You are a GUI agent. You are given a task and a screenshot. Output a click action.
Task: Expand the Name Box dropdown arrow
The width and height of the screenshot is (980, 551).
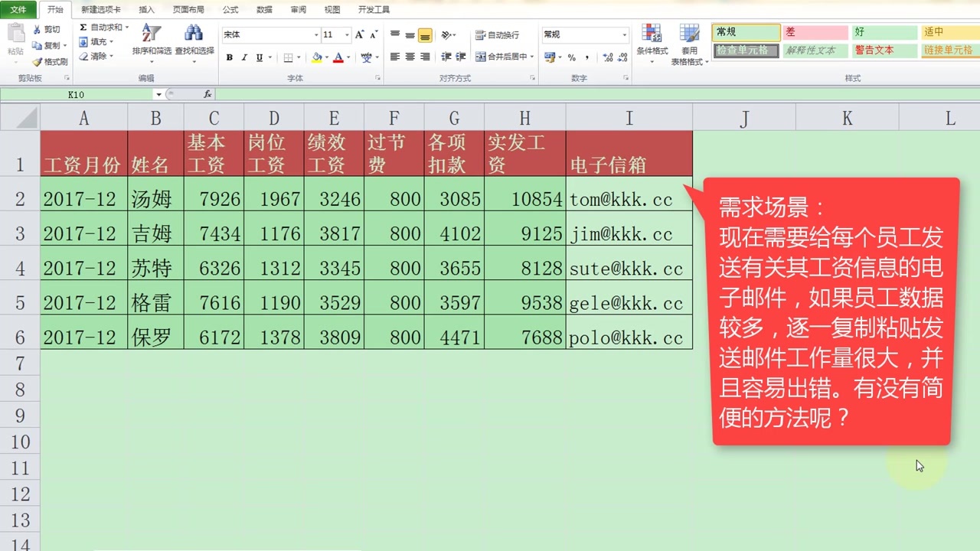[x=158, y=95]
